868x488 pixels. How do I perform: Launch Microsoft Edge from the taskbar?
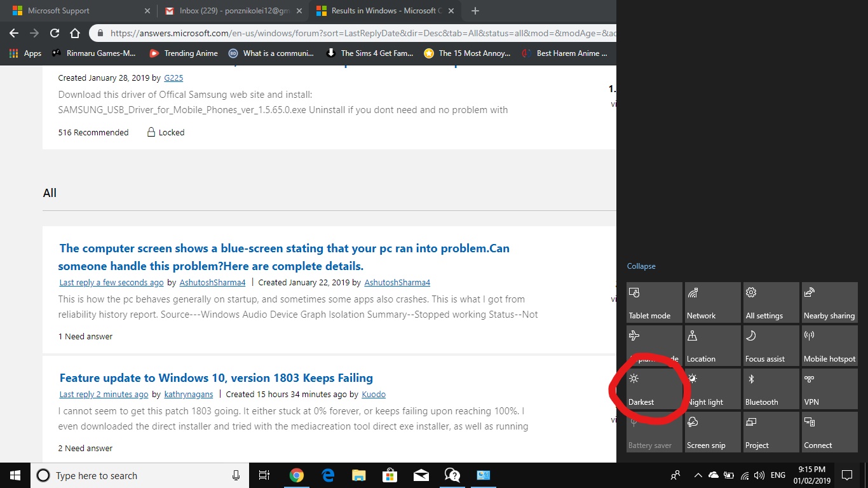pyautogui.click(x=328, y=475)
